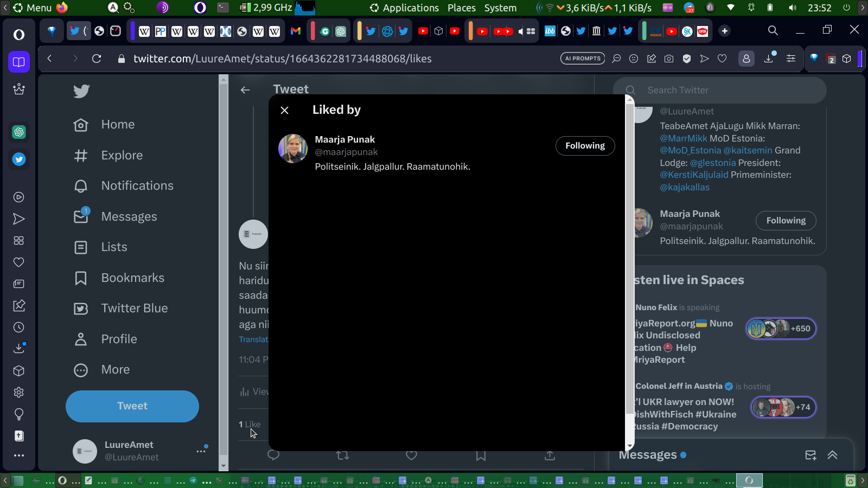Open the news icon in Opera sidebar

tap(19, 284)
